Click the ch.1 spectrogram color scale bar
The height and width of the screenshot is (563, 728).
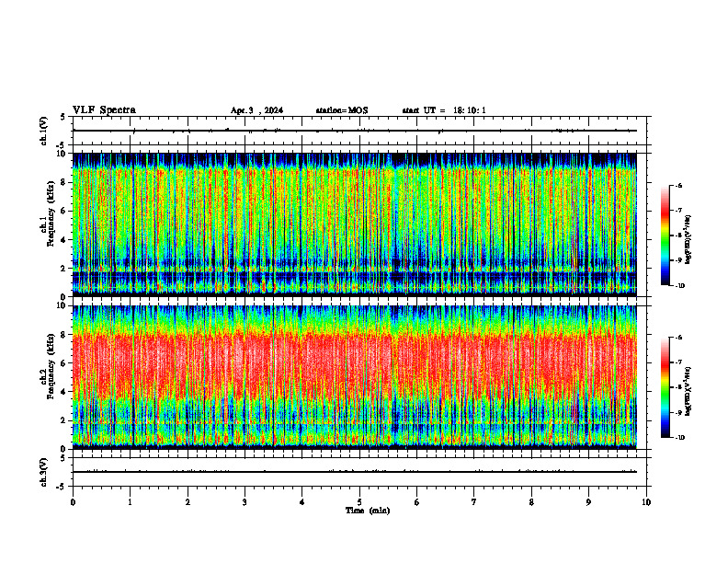pyautogui.click(x=665, y=236)
